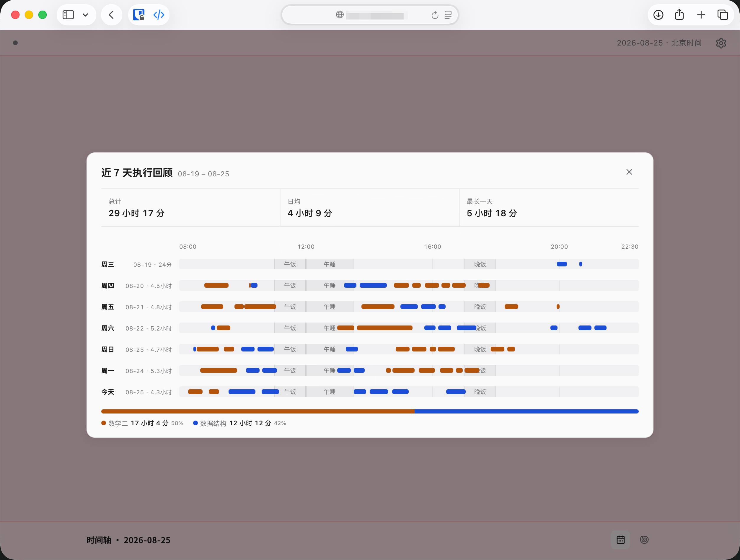Click the 日均 4 小时 9 分 stat
Screen dimensions: 740x560
[370, 208]
